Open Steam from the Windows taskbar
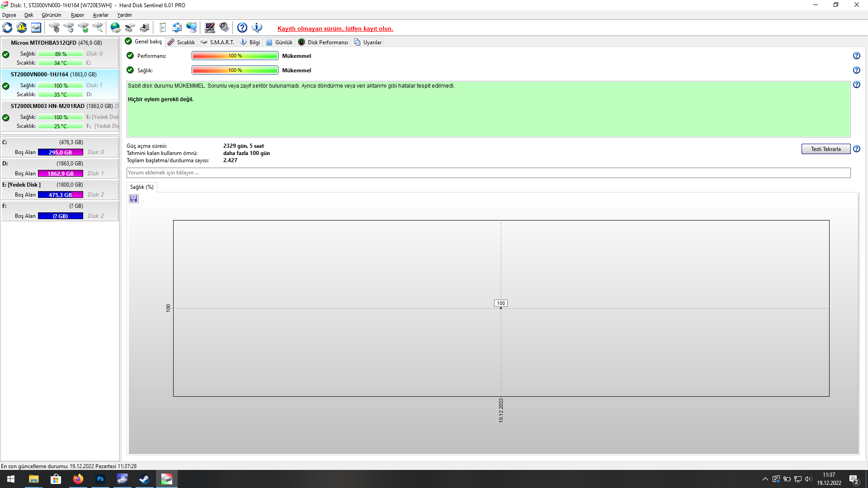868x488 pixels. pyautogui.click(x=144, y=479)
